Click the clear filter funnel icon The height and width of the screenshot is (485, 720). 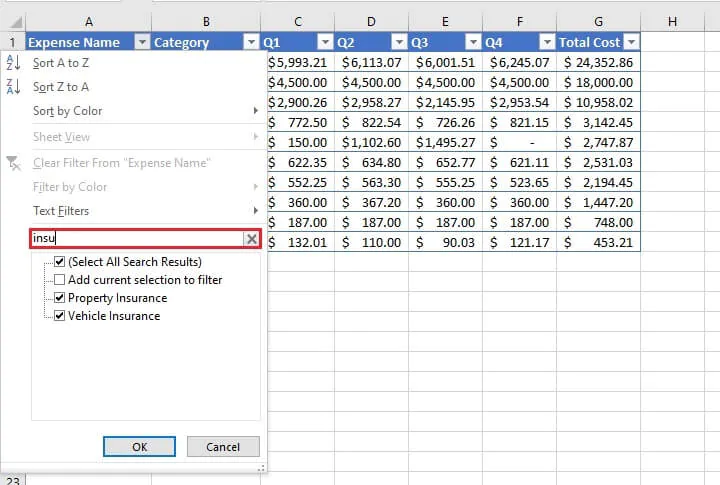[x=13, y=163]
